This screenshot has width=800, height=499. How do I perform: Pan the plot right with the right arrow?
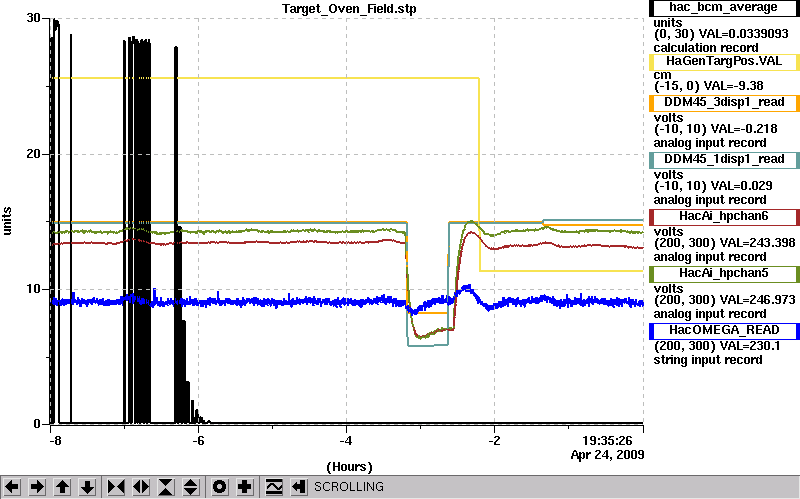[x=37, y=487]
